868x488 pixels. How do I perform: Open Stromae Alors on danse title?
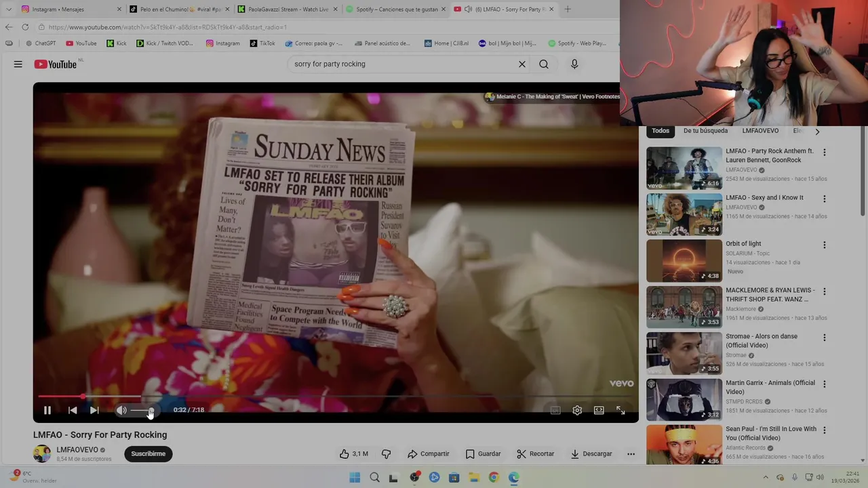pyautogui.click(x=762, y=340)
